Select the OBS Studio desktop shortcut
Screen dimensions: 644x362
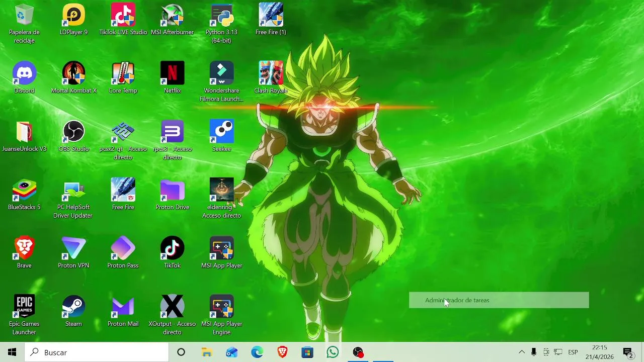click(x=73, y=136)
